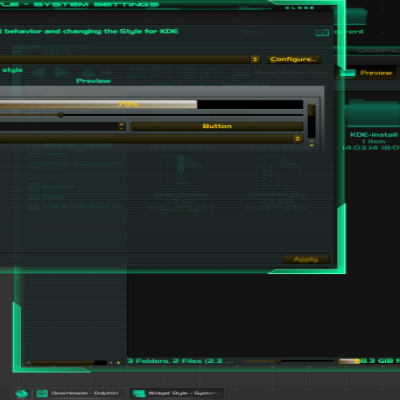Click the Close label on System Settings title bar
Viewport: 400px width, 400px height.
coord(300,8)
